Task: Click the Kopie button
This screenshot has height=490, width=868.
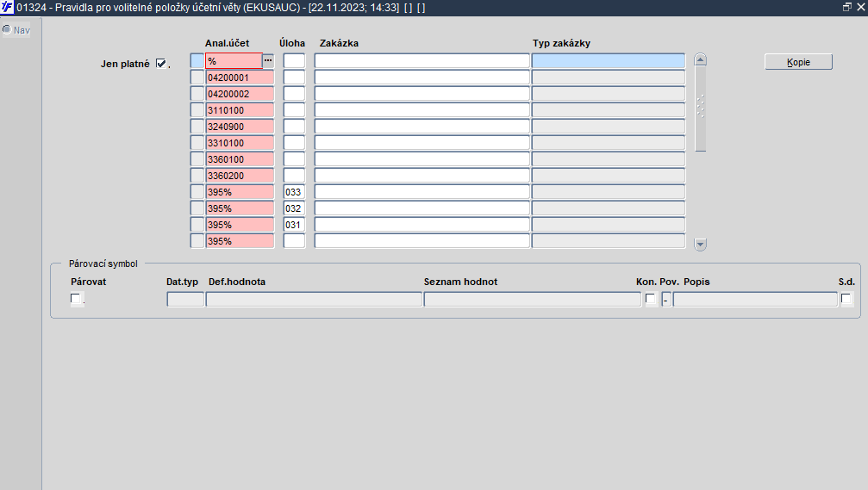Action: [x=798, y=62]
